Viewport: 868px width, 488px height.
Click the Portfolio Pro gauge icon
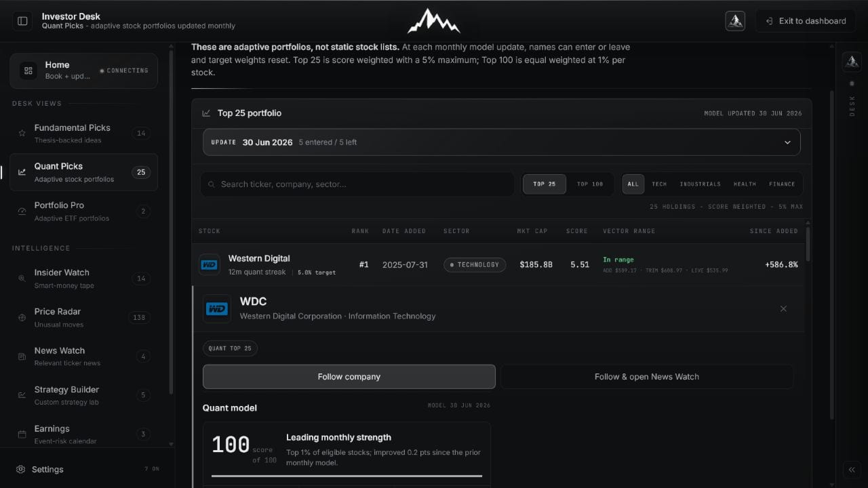pyautogui.click(x=22, y=211)
